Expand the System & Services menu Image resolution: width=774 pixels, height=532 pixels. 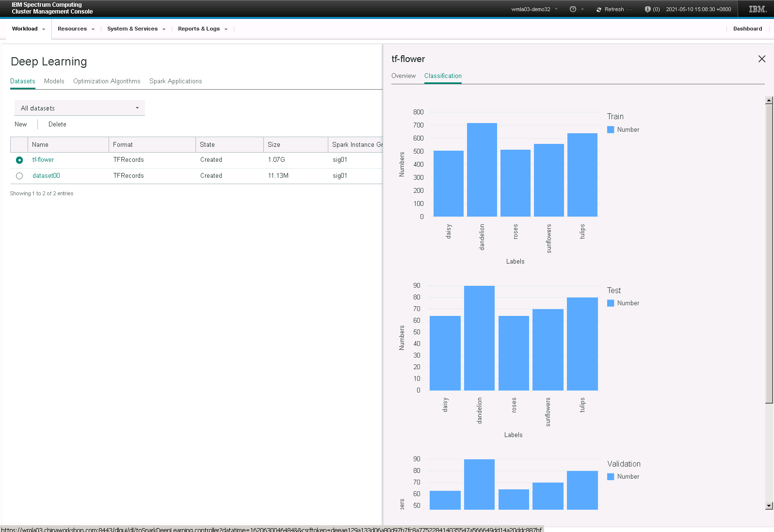point(136,29)
